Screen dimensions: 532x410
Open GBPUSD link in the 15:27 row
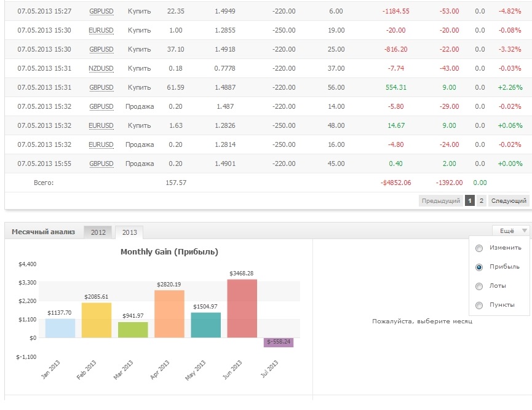(x=101, y=11)
